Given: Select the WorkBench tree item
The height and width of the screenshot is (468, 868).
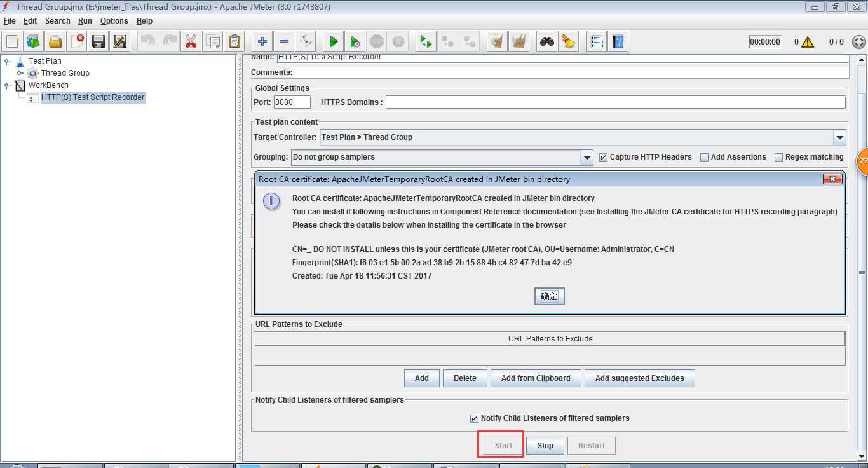Looking at the screenshot, I should [x=48, y=85].
